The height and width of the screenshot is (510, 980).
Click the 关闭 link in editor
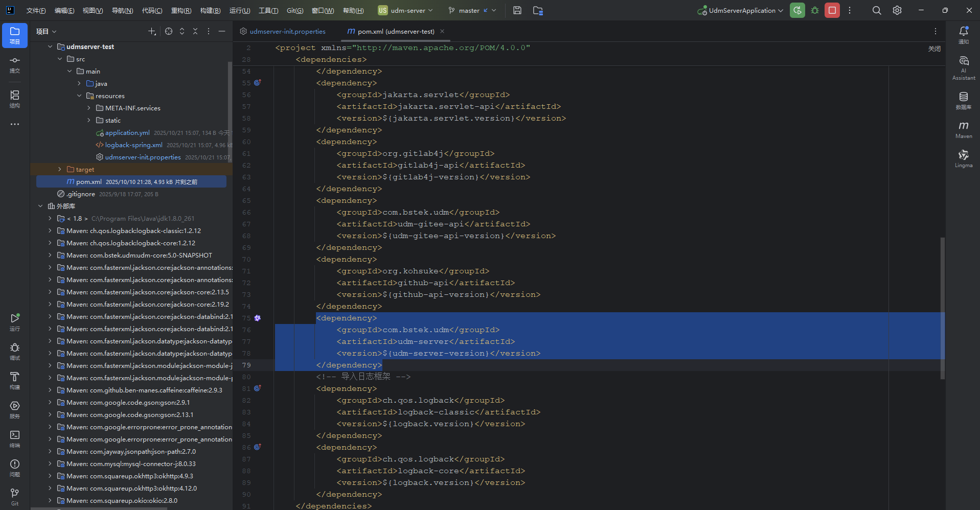tap(934, 49)
